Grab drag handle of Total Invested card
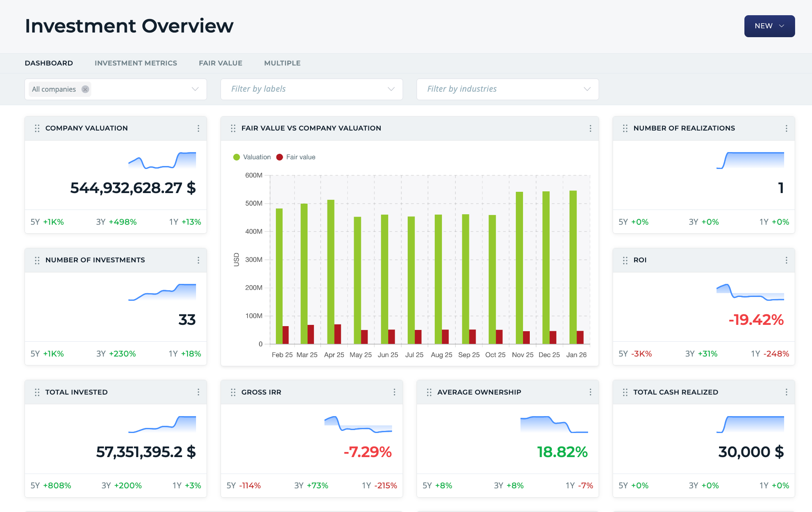Viewport: 812px width, 512px height. [x=37, y=392]
